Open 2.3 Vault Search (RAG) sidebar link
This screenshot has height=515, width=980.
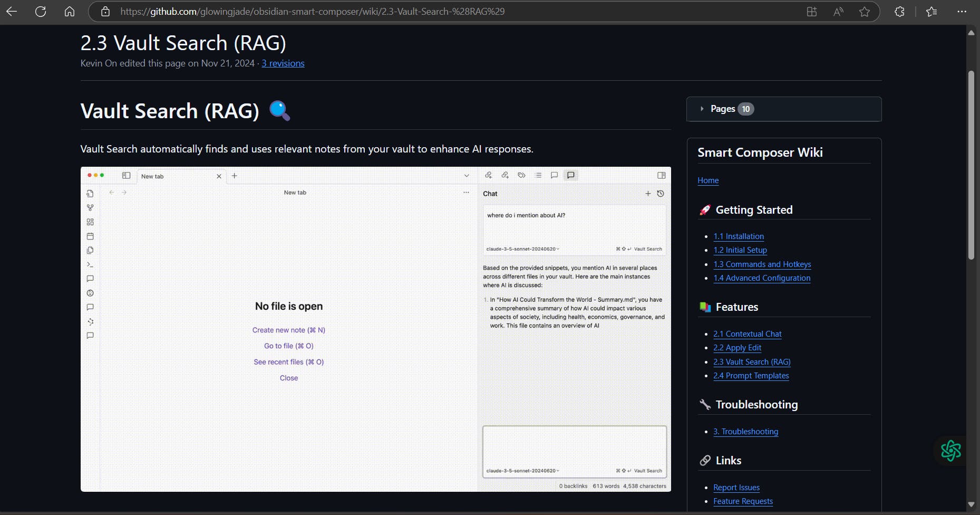pyautogui.click(x=752, y=362)
